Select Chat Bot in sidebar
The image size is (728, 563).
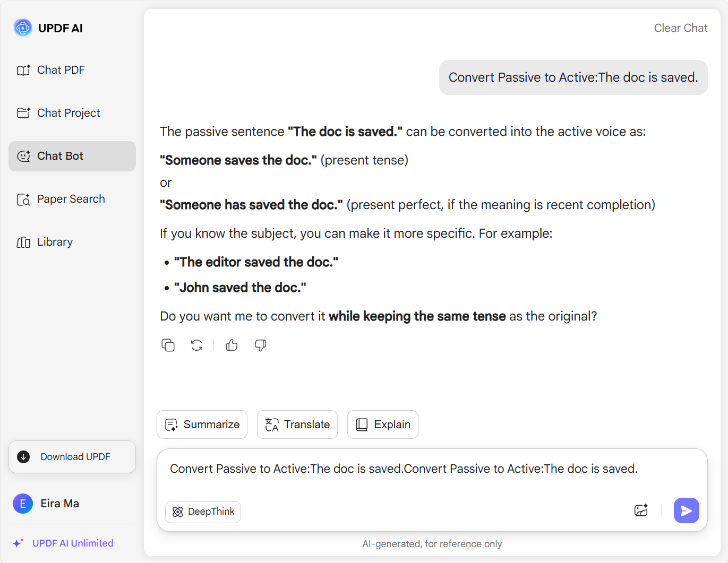click(x=72, y=156)
